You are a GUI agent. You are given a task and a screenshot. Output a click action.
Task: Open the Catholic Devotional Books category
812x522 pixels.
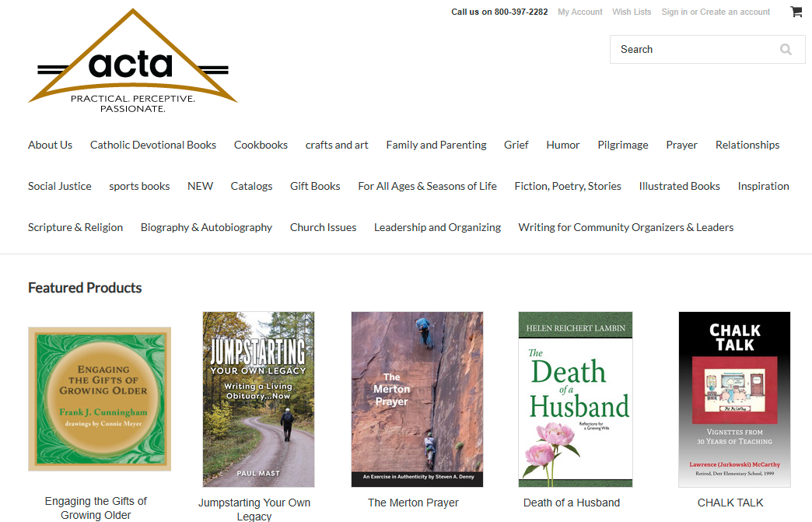coord(152,145)
